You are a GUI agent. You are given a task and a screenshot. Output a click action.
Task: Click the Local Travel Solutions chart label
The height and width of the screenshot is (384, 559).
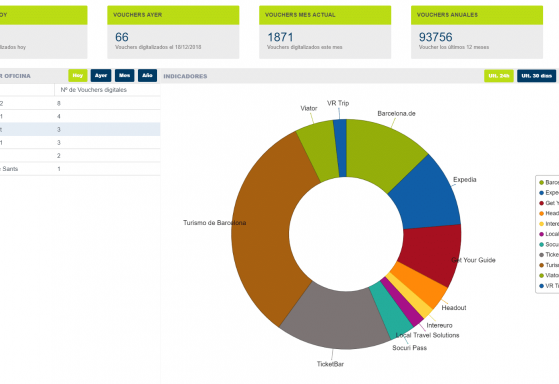427,335
